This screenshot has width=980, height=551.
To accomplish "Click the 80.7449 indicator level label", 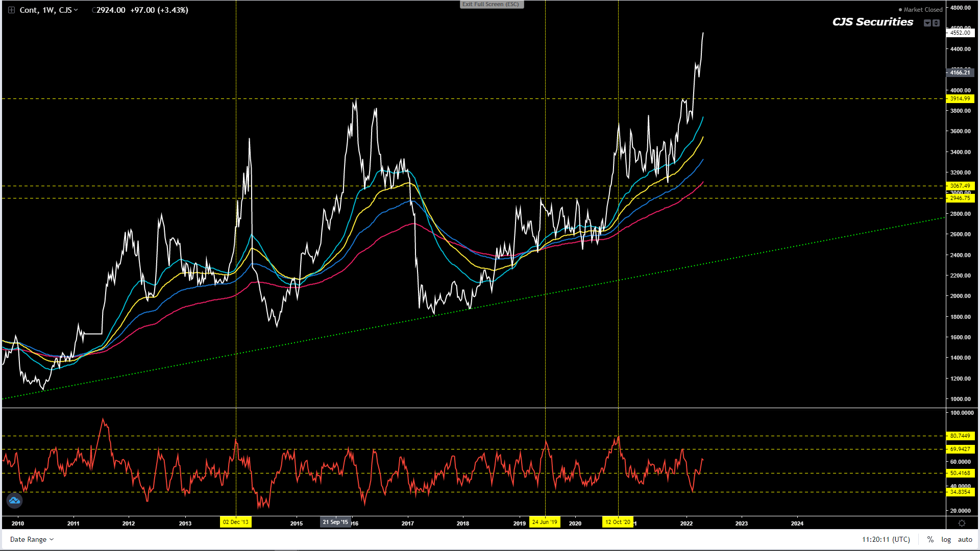I will coord(960,436).
